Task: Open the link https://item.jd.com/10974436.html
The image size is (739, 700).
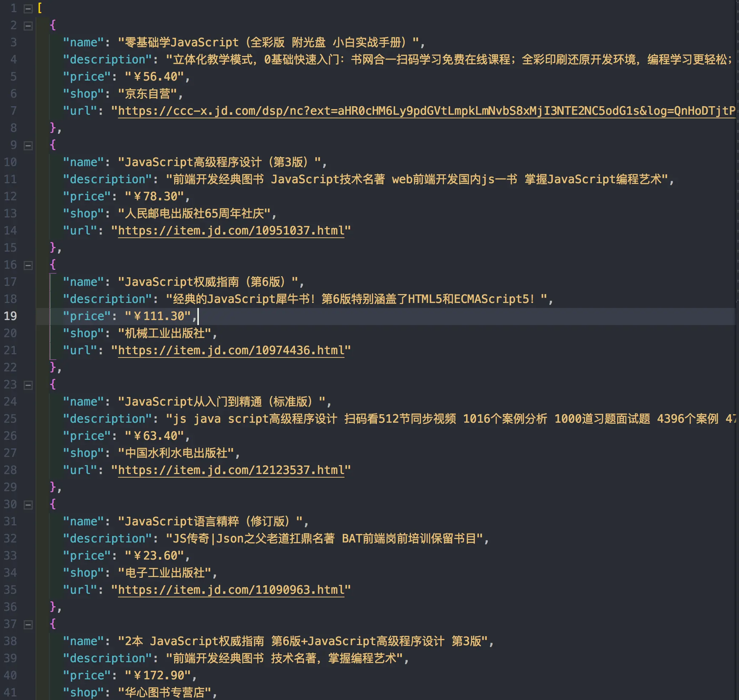Action: [231, 350]
